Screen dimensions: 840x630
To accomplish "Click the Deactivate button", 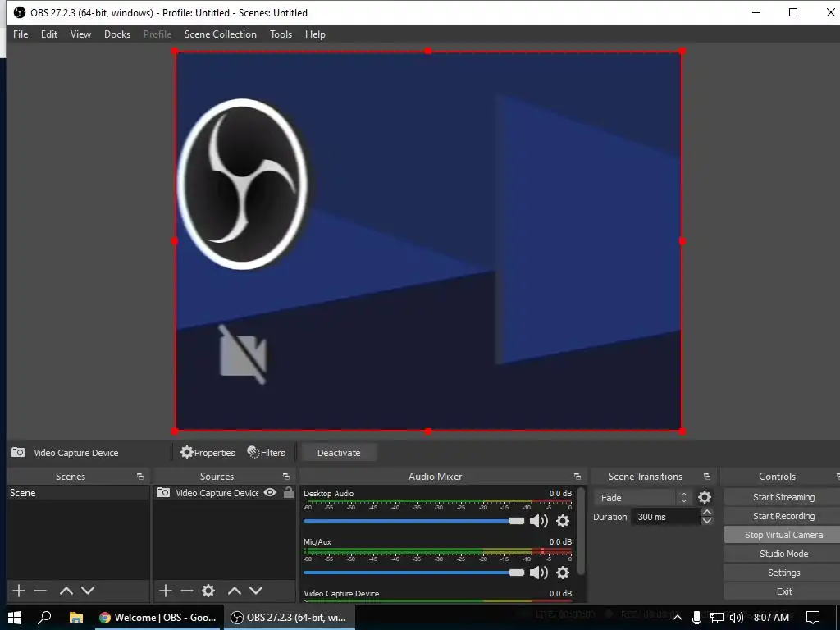I will click(339, 453).
